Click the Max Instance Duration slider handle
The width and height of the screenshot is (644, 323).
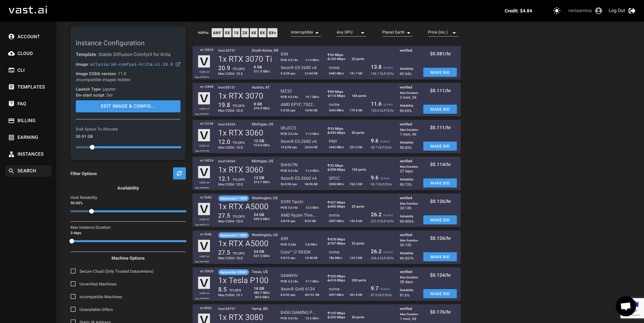point(72,241)
